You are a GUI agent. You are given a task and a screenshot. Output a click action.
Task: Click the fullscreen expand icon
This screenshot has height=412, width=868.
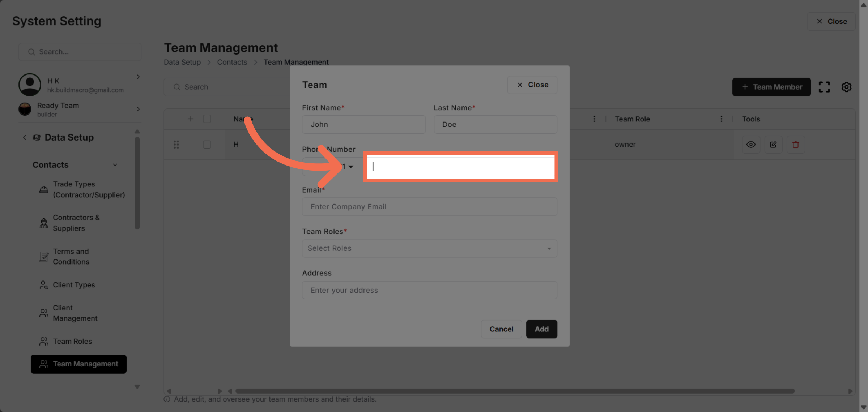click(824, 87)
